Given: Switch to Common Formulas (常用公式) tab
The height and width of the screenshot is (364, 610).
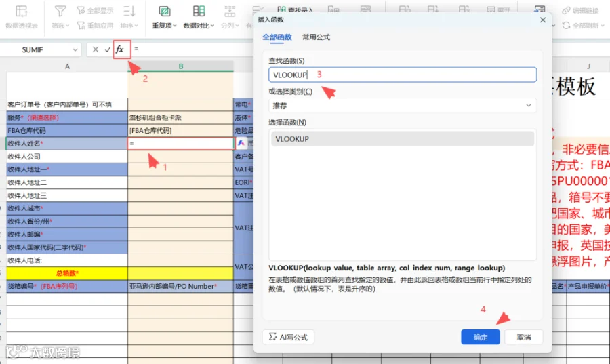Looking at the screenshot, I should (317, 37).
